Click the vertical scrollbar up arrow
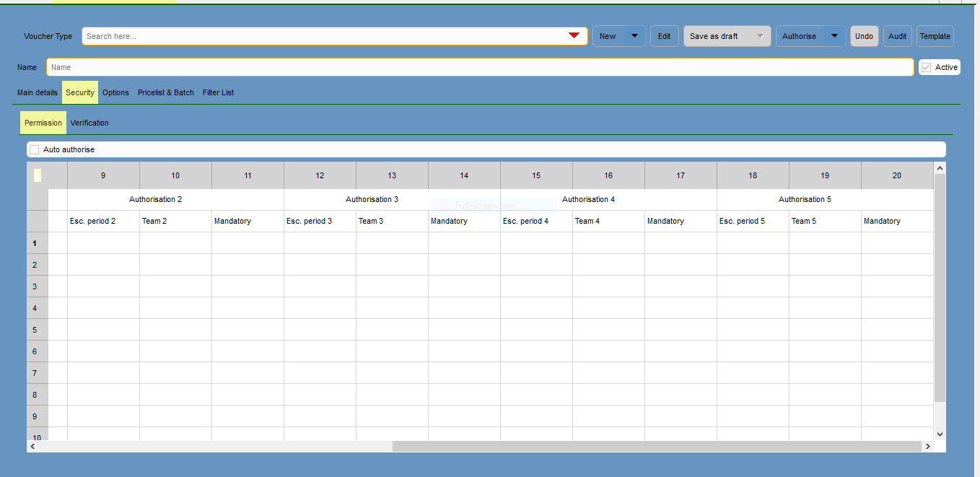 [940, 168]
